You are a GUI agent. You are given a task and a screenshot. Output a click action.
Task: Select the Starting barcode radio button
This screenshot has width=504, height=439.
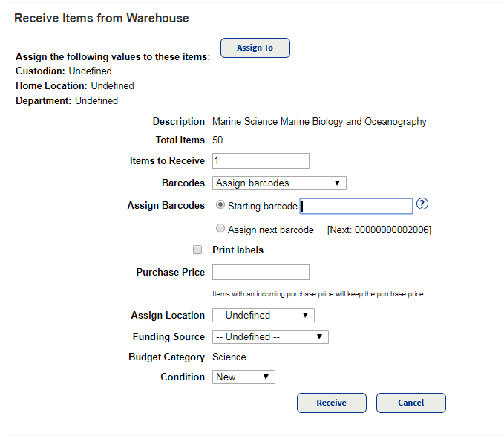(x=220, y=204)
